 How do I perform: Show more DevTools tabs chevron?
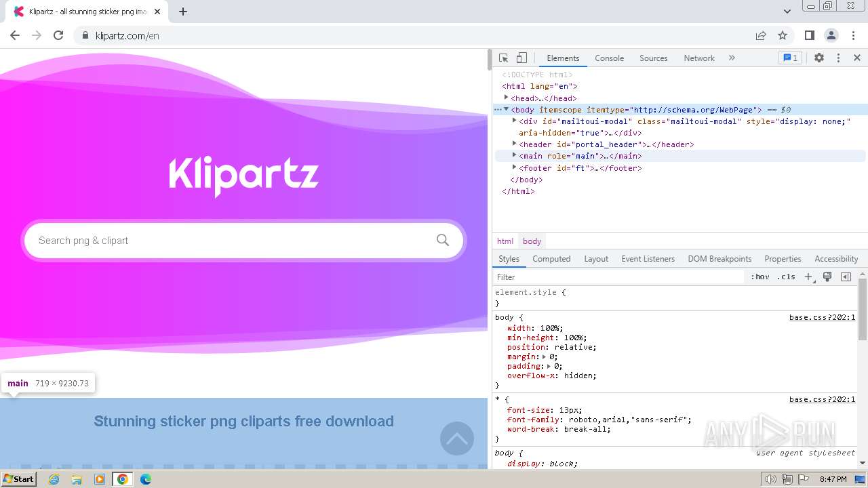tap(732, 58)
